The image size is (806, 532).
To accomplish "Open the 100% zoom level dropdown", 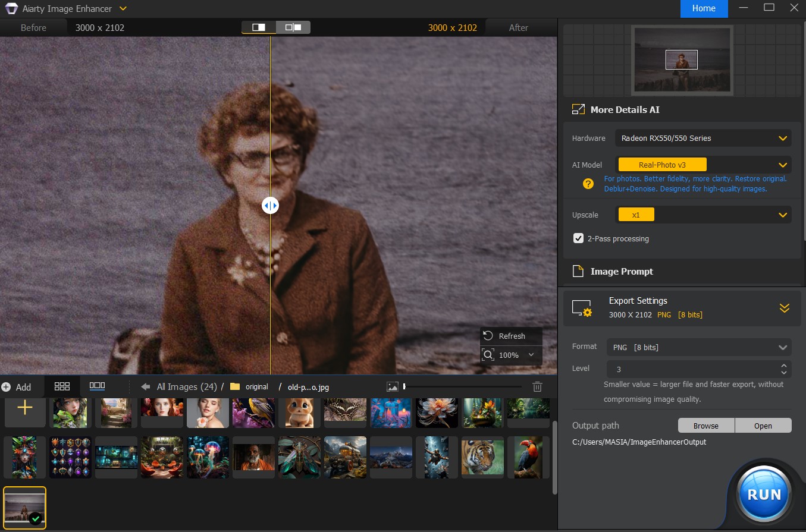I will (531, 355).
